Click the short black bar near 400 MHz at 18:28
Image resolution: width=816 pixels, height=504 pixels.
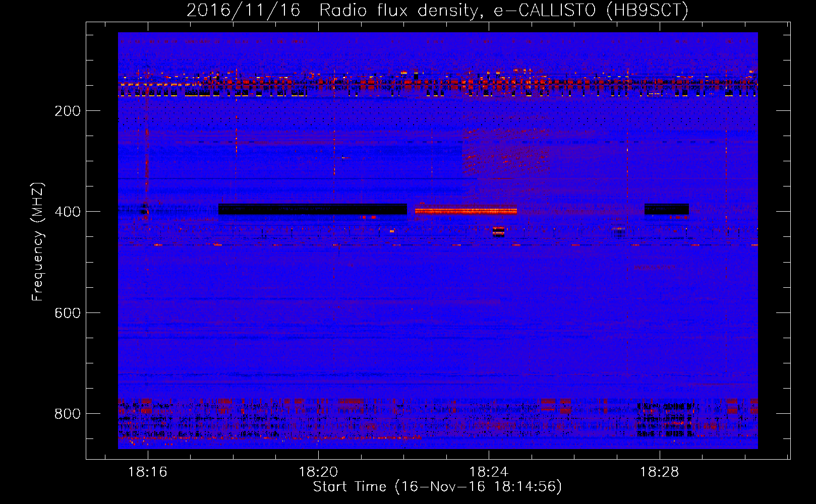[667, 209]
